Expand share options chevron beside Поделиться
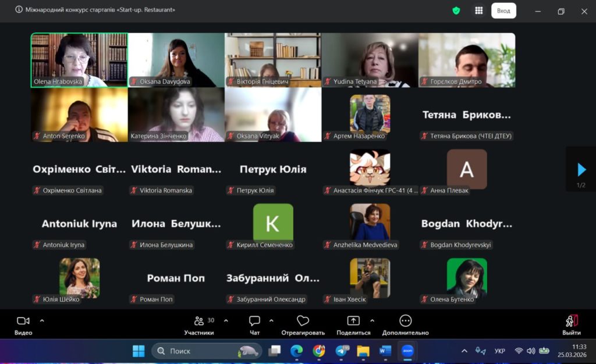 tap(372, 320)
